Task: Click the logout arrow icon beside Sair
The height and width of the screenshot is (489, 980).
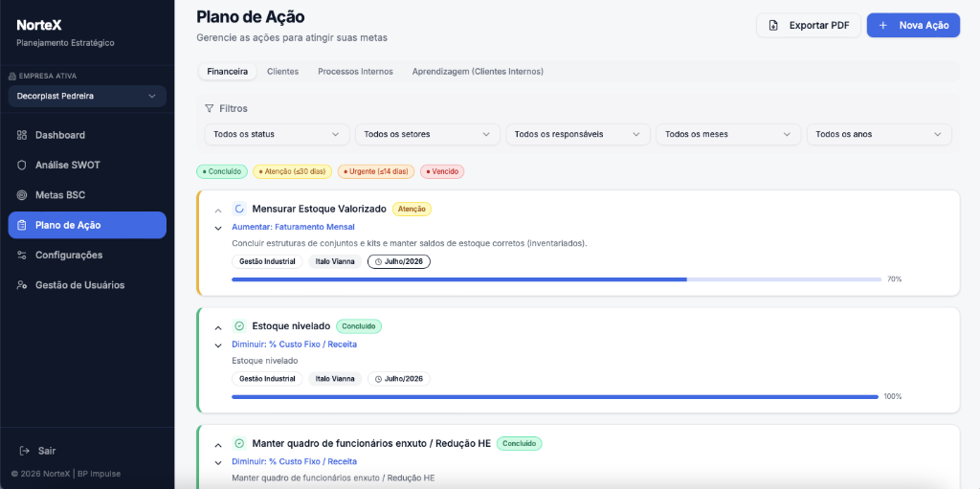Action: [24, 450]
